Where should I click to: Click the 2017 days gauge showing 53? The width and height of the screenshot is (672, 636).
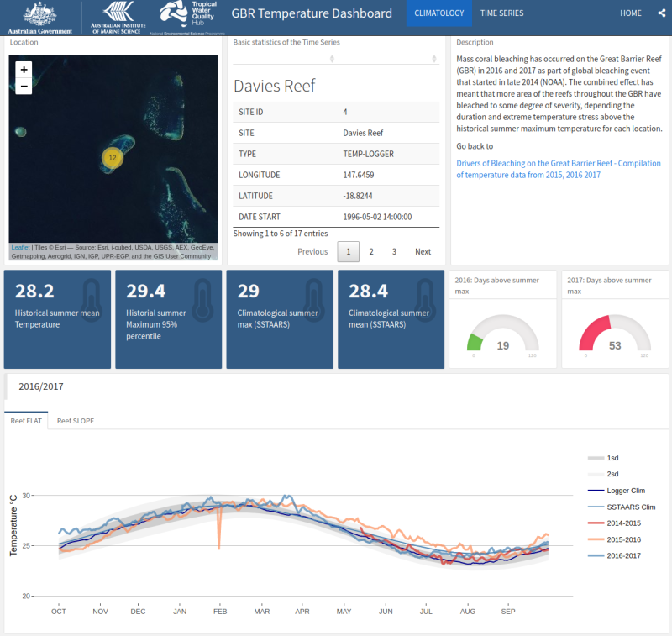615,335
